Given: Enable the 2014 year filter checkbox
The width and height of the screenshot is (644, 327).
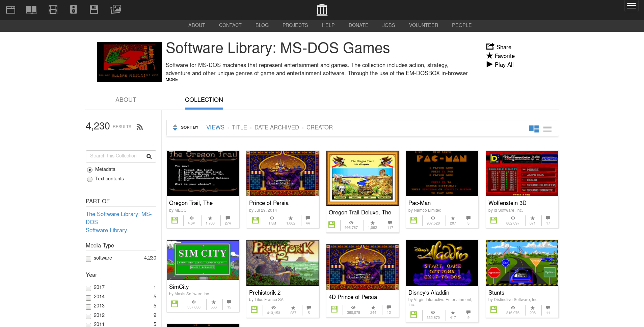Looking at the screenshot, I should point(88,298).
